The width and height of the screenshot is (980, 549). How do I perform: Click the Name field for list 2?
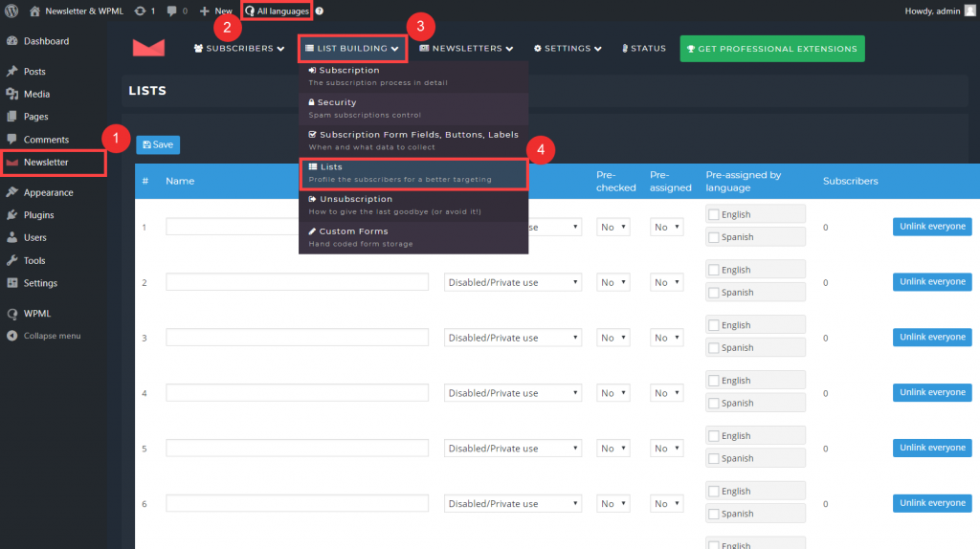(297, 282)
